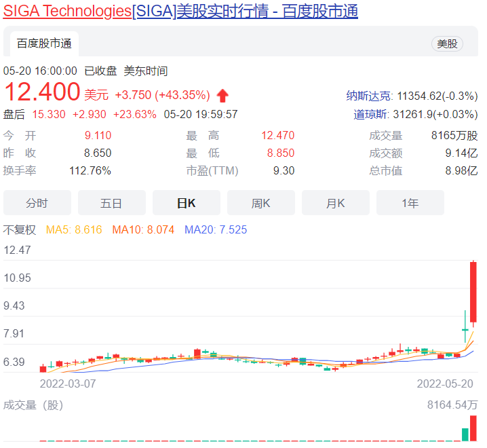Click the 成交量（股）chart heading
This screenshot has height=448, width=487.
coord(33,405)
